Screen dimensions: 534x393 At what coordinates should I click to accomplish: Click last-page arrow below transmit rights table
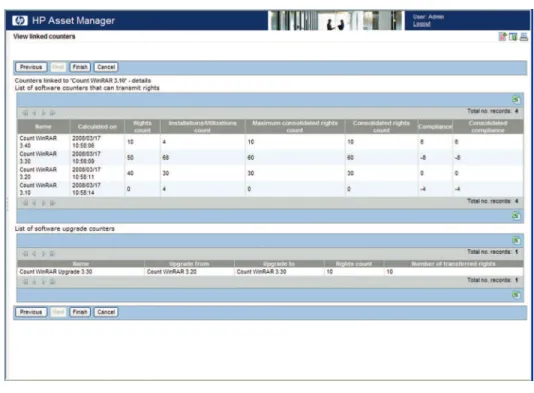coord(52,203)
